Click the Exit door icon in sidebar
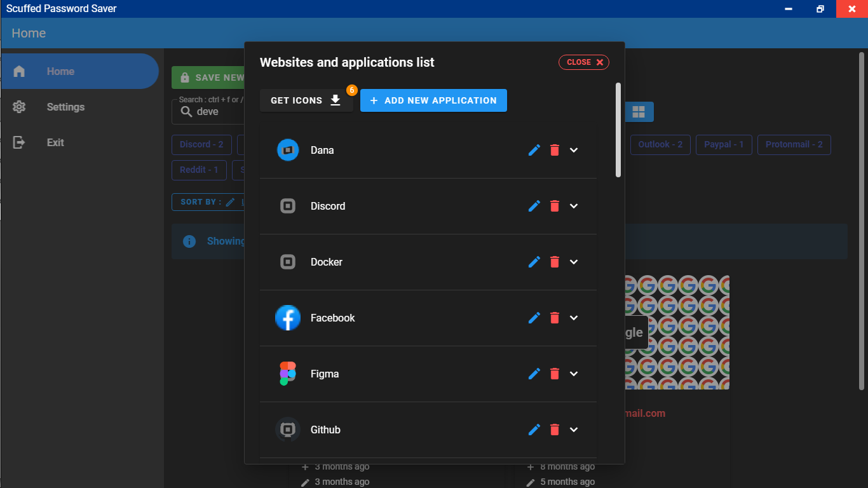868x488 pixels. pos(19,142)
